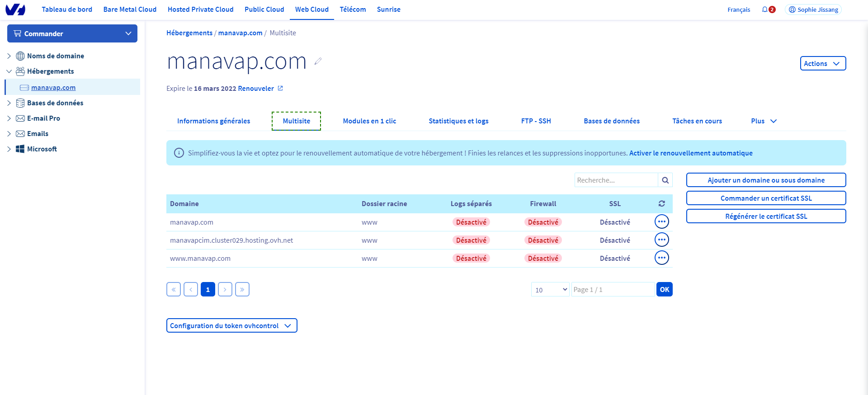Click Activer le renouvellement automatique link

tap(690, 153)
